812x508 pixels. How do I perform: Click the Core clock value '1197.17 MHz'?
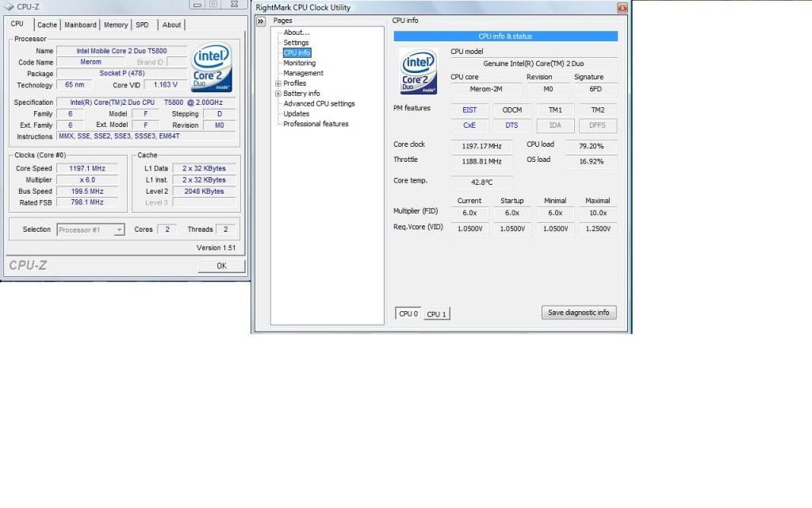481,146
